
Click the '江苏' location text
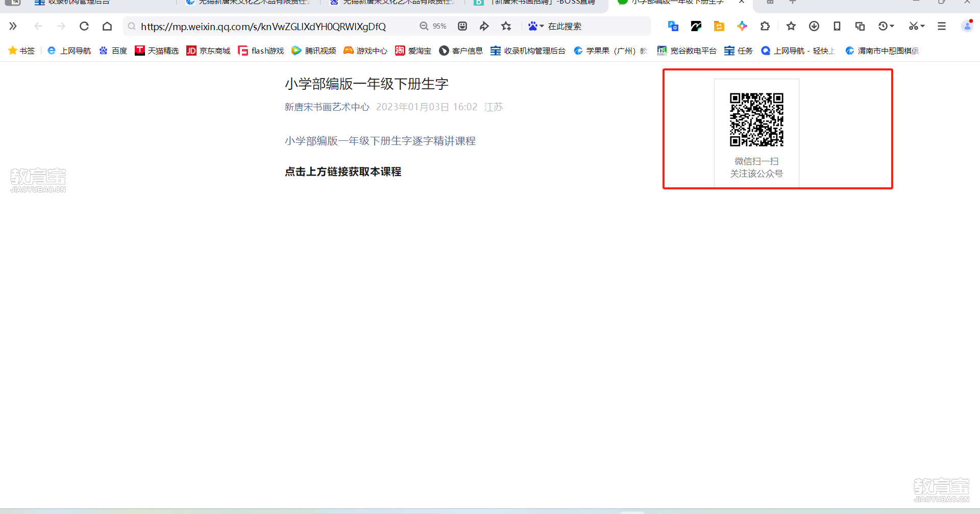pyautogui.click(x=494, y=107)
